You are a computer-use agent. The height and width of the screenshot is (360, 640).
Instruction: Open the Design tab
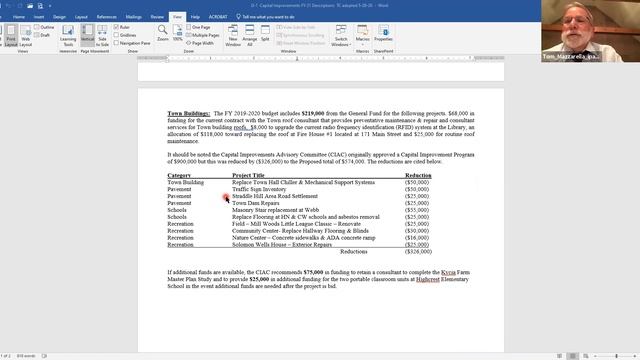(x=59, y=17)
